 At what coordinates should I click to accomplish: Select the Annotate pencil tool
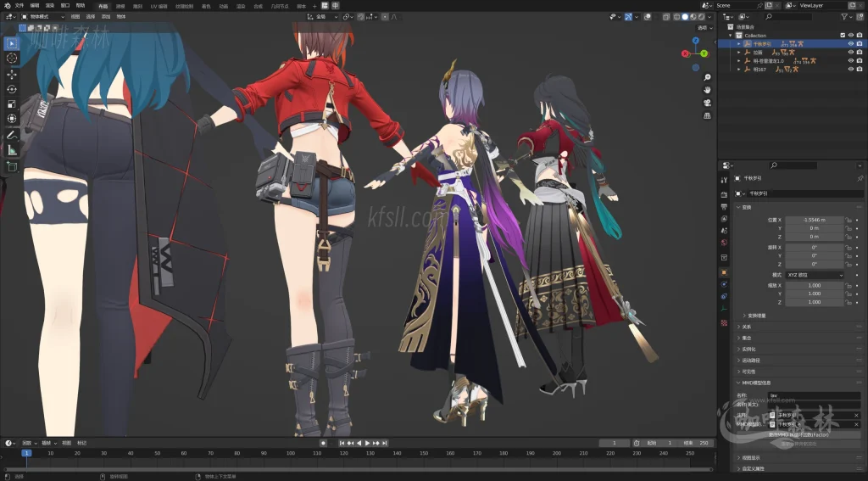[12, 135]
